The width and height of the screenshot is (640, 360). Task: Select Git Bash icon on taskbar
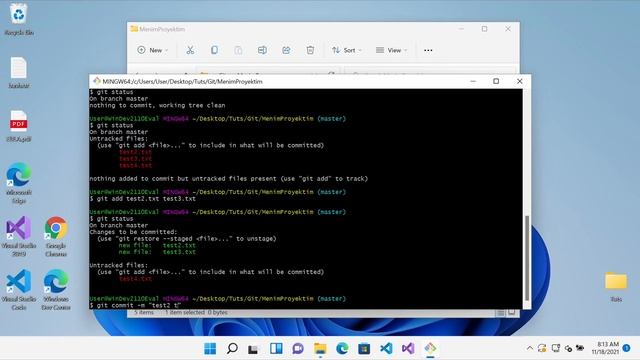(x=430, y=349)
